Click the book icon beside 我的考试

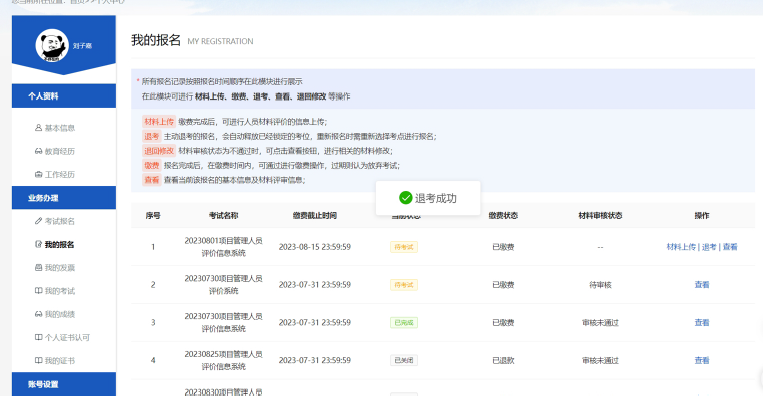point(38,290)
